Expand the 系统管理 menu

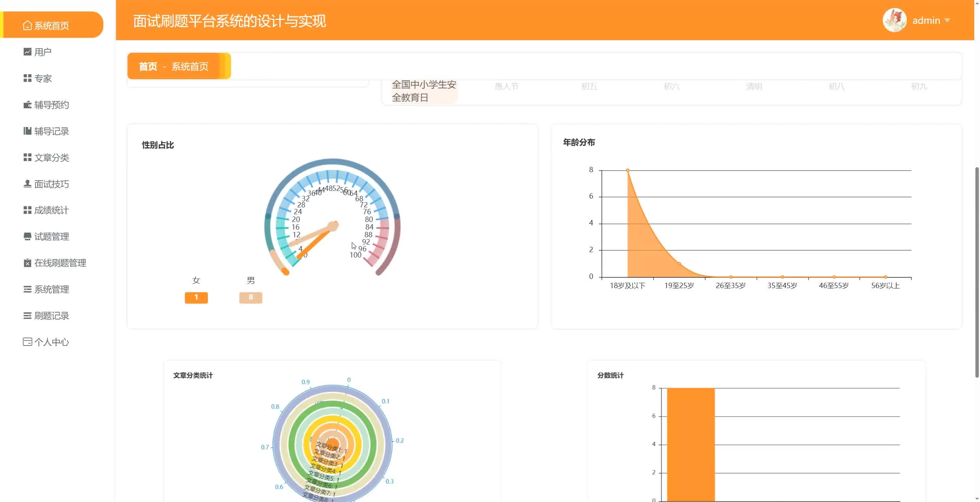[x=52, y=289]
